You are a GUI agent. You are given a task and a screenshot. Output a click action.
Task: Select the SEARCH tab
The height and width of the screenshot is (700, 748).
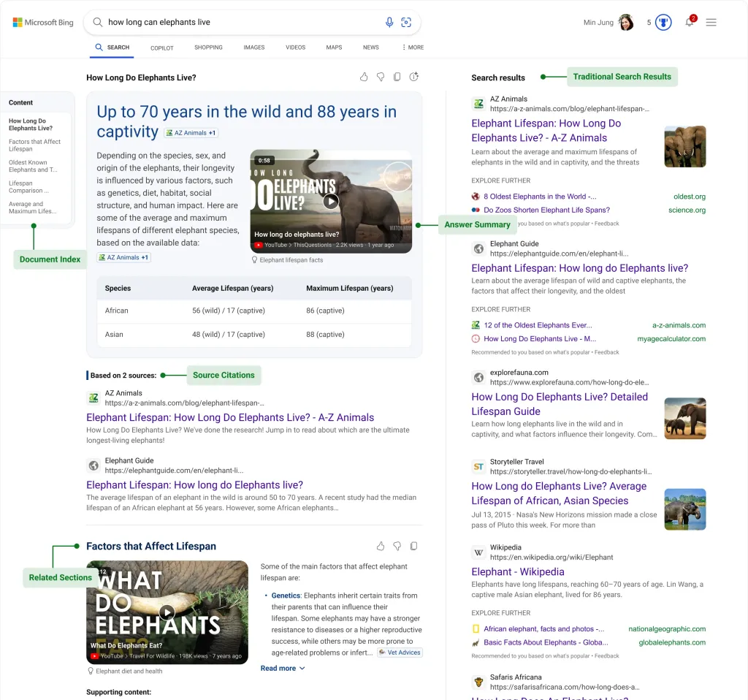pos(112,47)
